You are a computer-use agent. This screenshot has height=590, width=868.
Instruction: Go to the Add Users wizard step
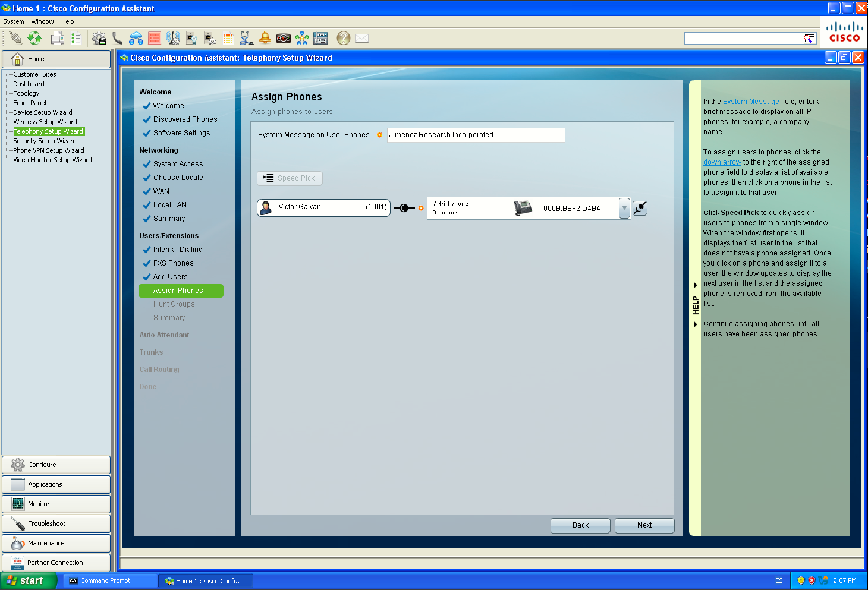click(170, 277)
